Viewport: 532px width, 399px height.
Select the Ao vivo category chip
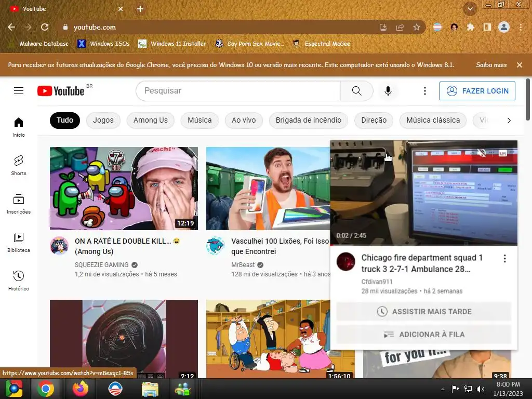tap(244, 120)
